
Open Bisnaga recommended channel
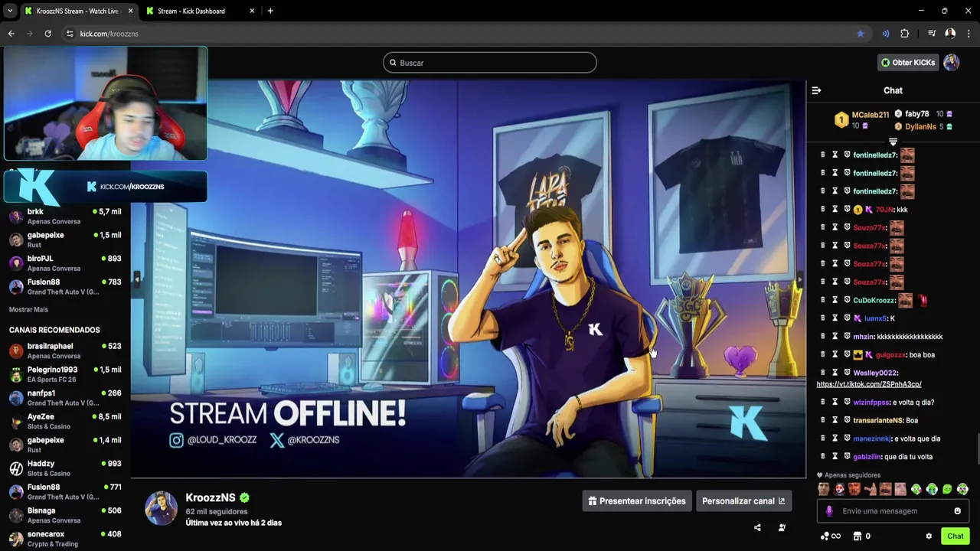point(65,515)
